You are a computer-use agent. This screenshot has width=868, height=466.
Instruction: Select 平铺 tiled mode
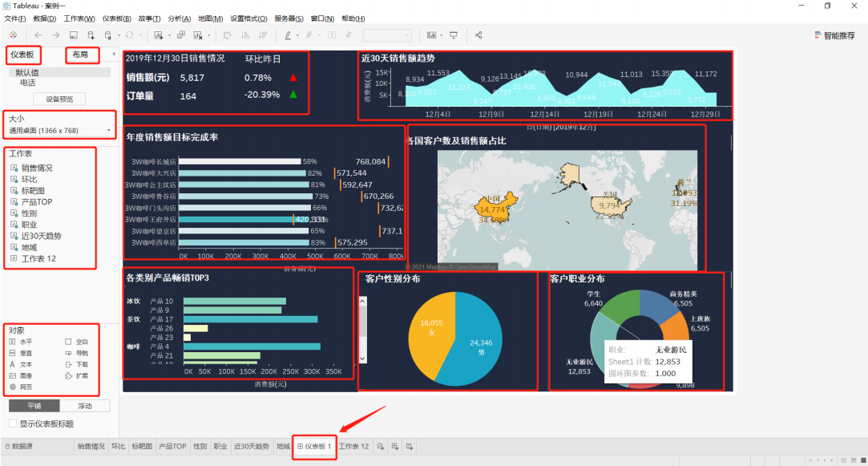click(x=34, y=406)
